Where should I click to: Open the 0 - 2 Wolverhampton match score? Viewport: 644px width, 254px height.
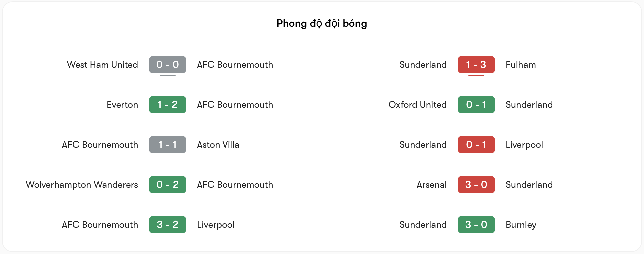[x=168, y=185]
